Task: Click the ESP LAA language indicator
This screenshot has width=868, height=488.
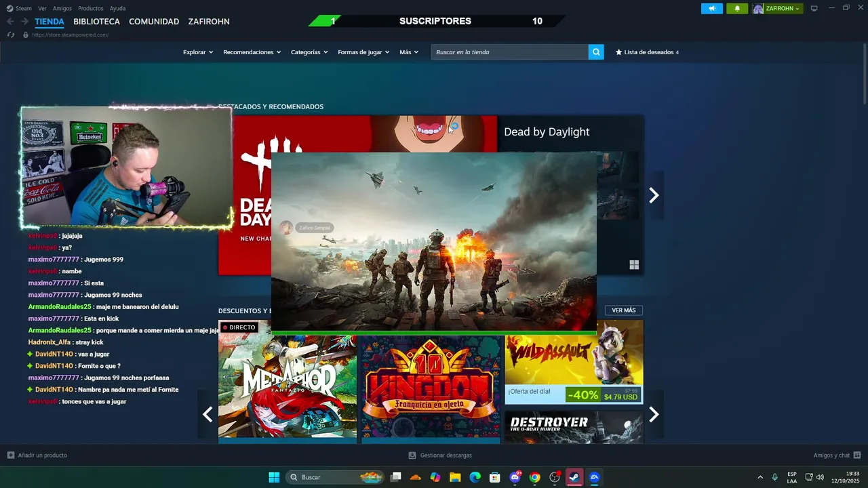Action: pos(792,477)
